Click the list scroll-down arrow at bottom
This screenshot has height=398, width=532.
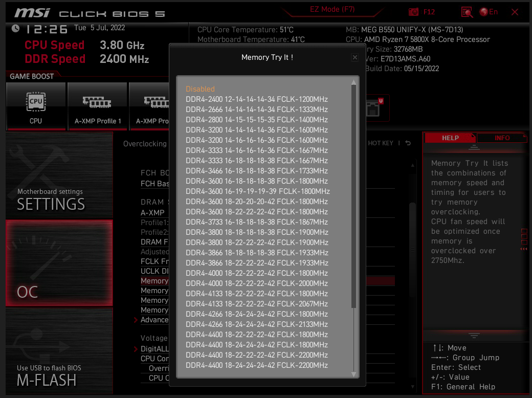353,374
